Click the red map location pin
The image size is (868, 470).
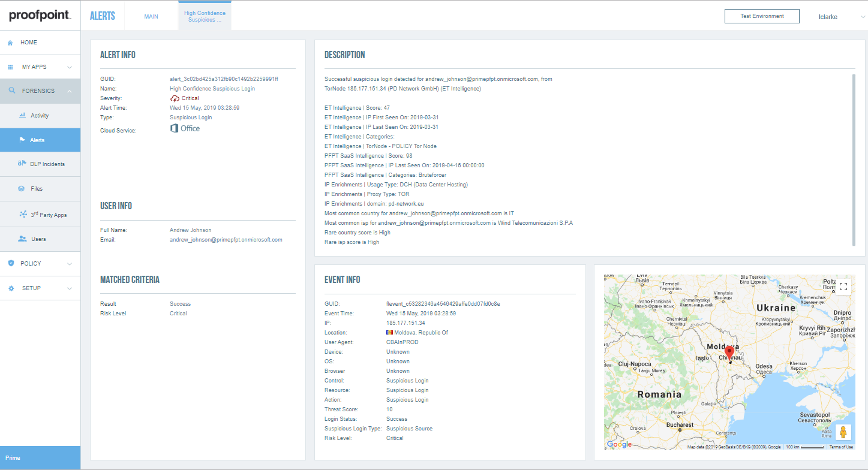(729, 353)
